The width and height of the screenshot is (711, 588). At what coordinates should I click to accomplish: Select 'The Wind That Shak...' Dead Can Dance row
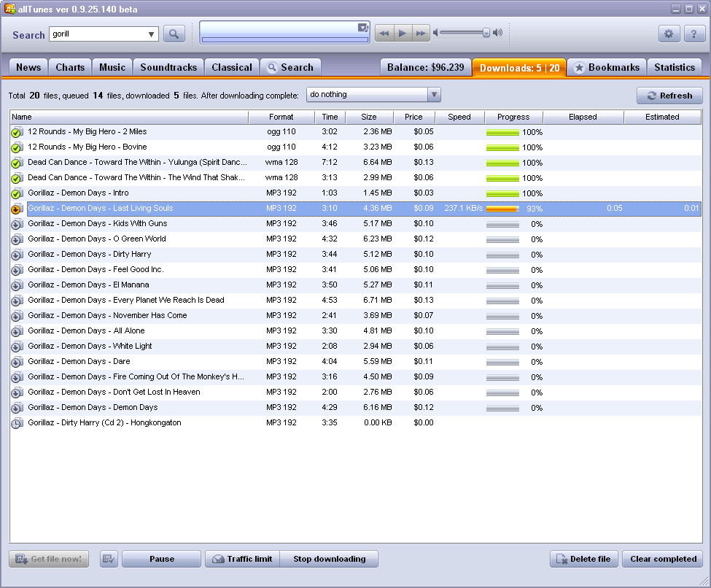[x=356, y=178]
